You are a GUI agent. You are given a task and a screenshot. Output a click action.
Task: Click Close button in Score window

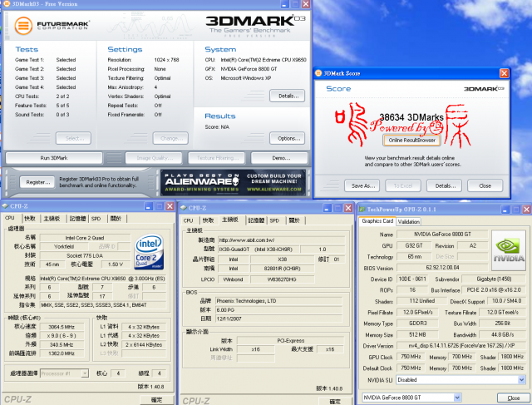[485, 185]
